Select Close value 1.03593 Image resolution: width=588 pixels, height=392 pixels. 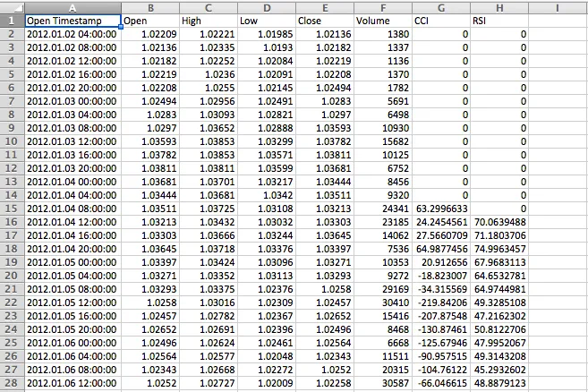click(x=325, y=128)
